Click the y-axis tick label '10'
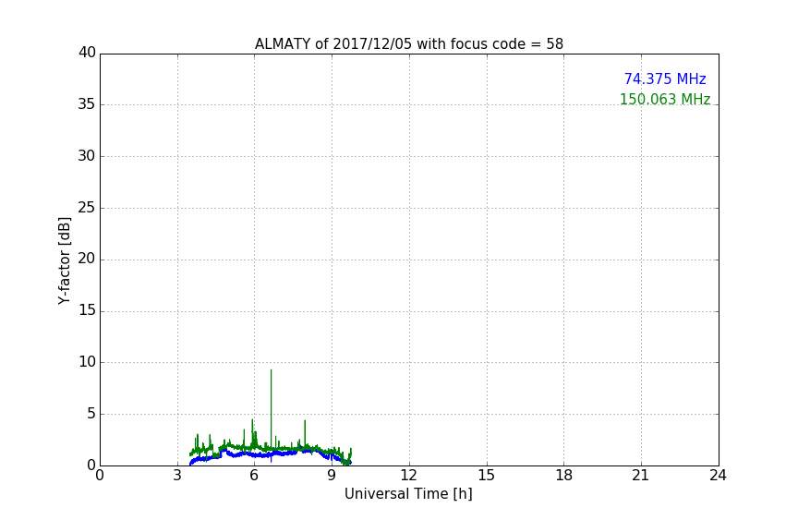 [x=87, y=362]
